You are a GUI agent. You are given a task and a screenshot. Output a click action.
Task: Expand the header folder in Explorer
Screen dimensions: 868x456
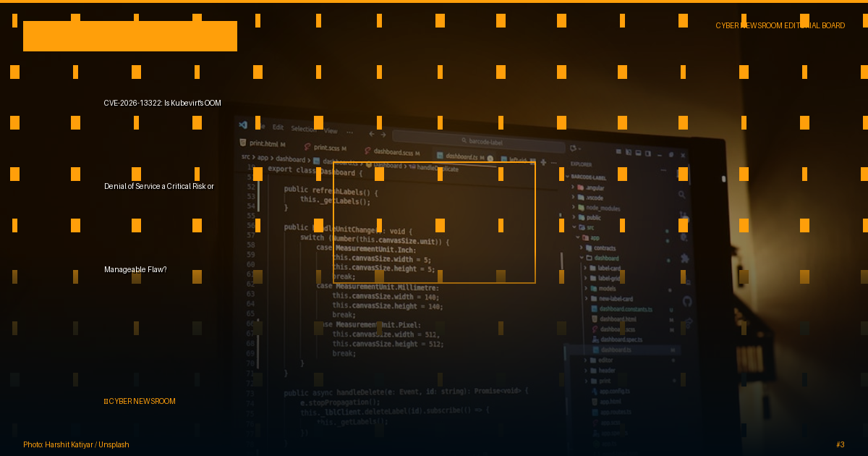[600, 371]
